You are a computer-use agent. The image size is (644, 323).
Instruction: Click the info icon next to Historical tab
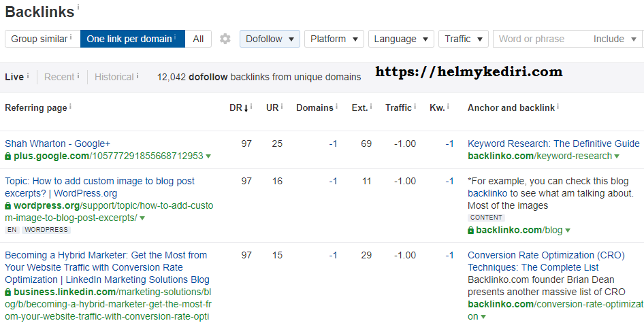coord(138,75)
